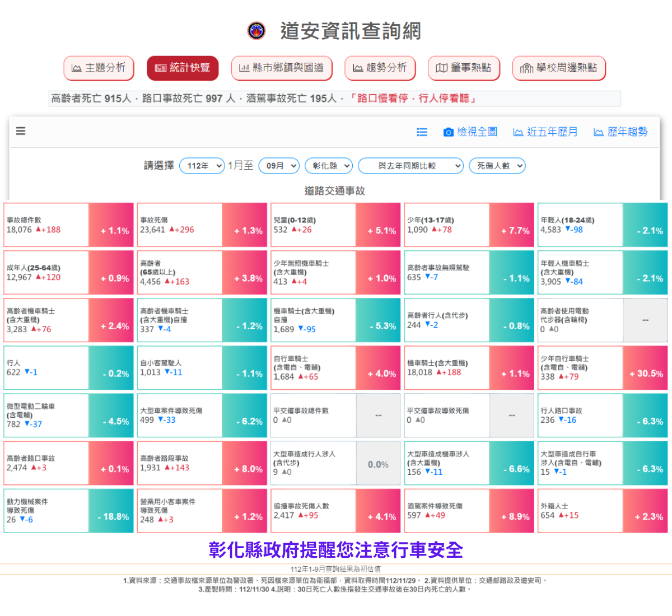Open the 09月 month dropdown

(279, 166)
